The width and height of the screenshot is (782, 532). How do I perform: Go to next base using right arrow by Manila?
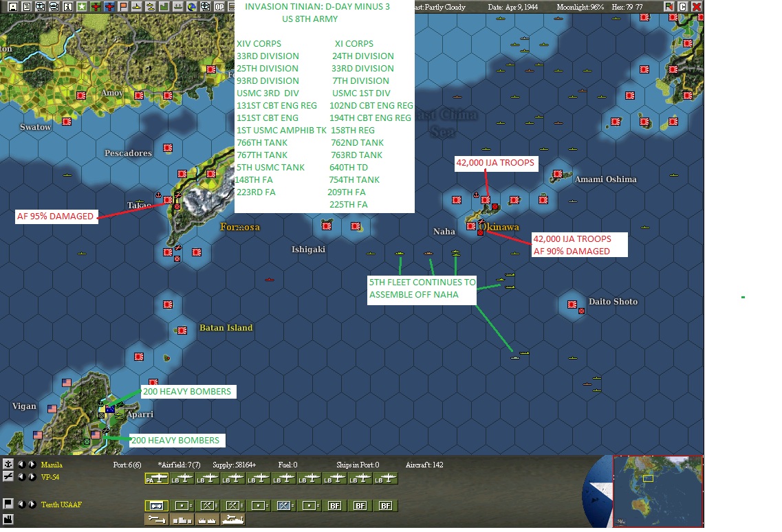pyautogui.click(x=32, y=464)
